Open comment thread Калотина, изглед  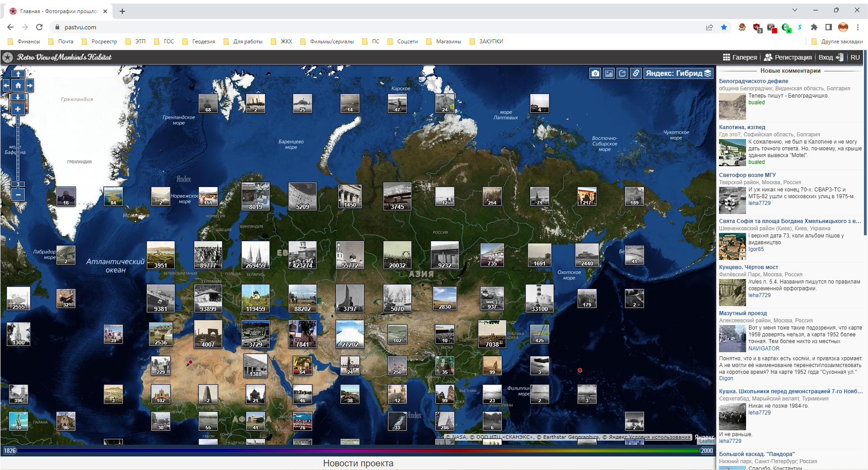742,127
